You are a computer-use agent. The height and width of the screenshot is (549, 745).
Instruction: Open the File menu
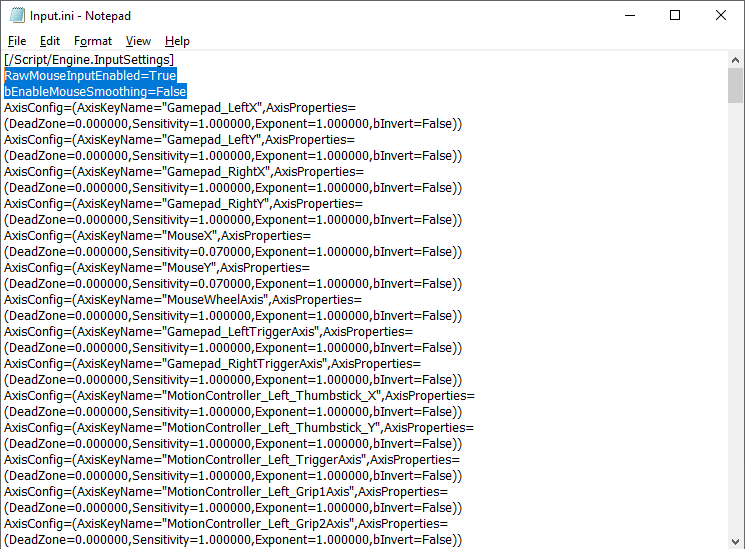click(17, 41)
